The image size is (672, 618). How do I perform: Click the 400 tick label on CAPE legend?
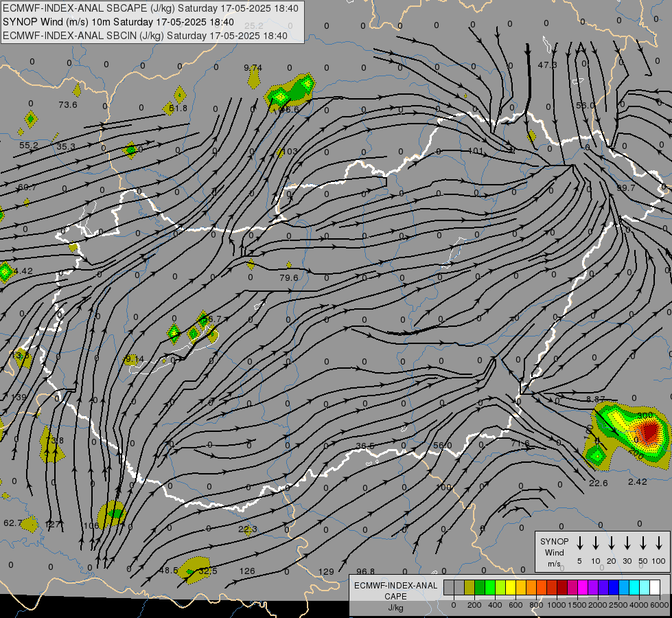click(495, 605)
